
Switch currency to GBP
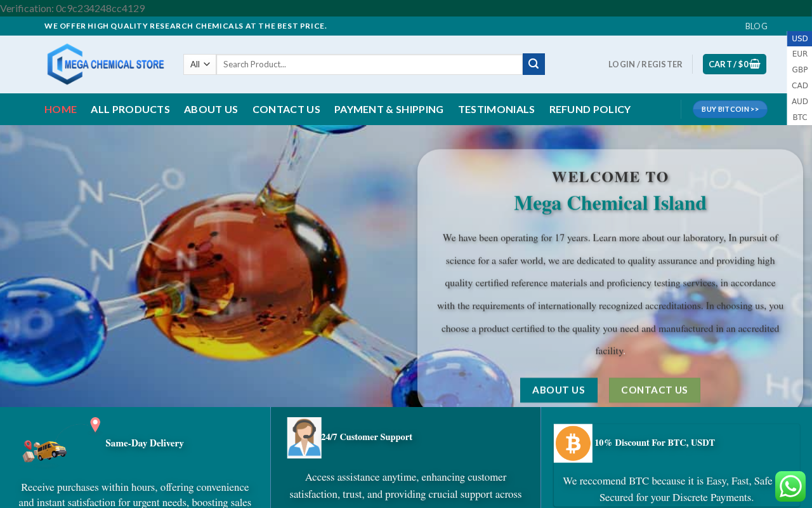pyautogui.click(x=800, y=70)
